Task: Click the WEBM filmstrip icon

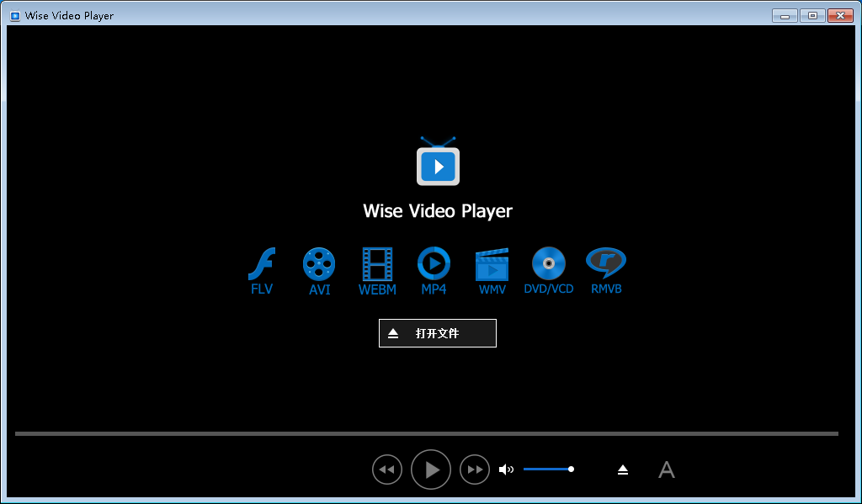Action: click(x=377, y=264)
